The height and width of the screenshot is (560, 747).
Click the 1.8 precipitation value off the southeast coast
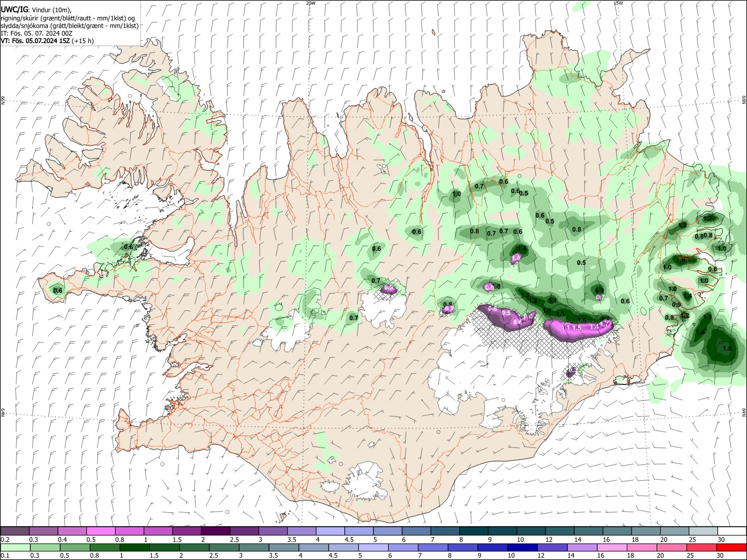(727, 348)
